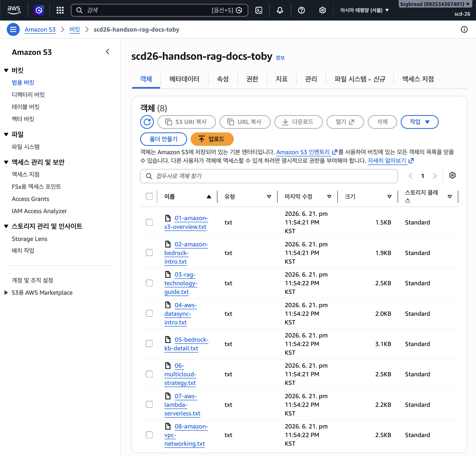476x456 pixels.
Task: Switch to the 메타데이터 tab
Action: (184, 79)
